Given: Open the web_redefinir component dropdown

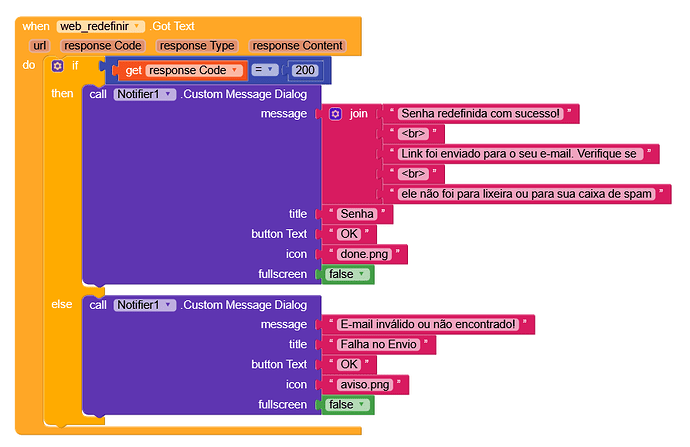Looking at the screenshot, I should pos(100,26).
